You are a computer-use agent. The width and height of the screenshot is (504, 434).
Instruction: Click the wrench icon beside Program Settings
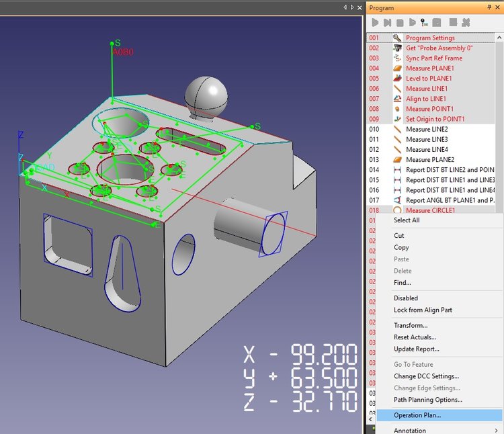397,38
